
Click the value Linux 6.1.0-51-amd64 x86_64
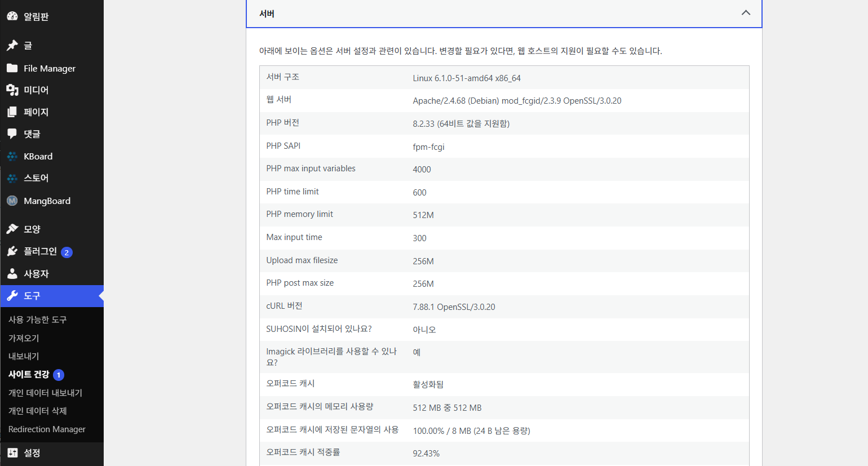coord(467,78)
